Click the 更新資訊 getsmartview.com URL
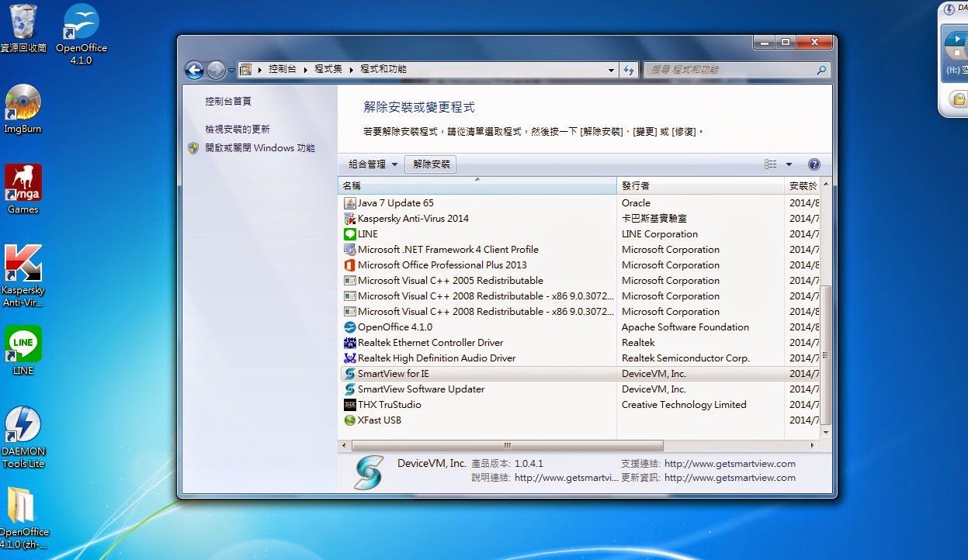 (730, 478)
